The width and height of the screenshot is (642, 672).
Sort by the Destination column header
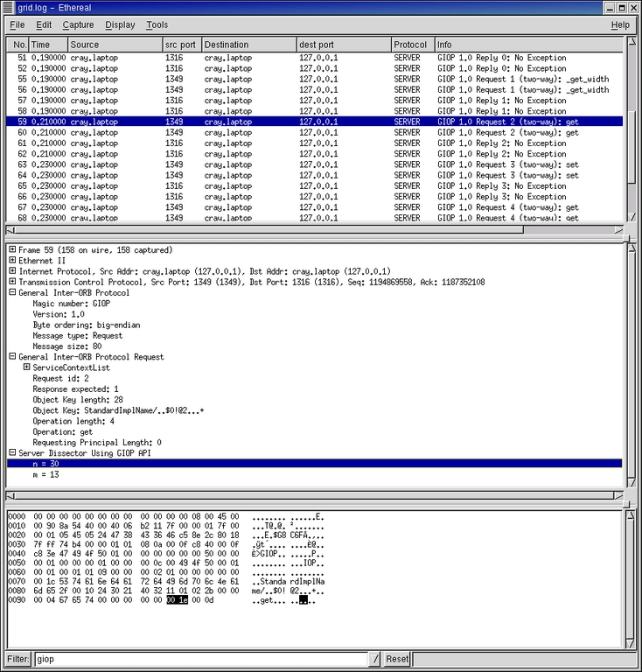click(248, 45)
